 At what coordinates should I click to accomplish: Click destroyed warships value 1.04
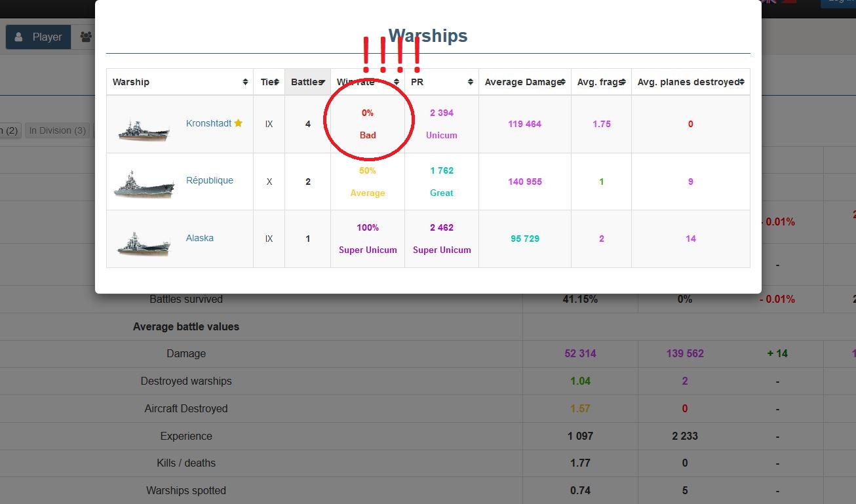click(x=580, y=381)
